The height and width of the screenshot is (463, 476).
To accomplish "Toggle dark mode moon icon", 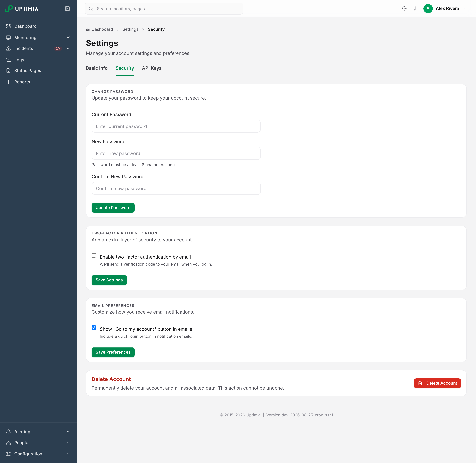I will pos(404,8).
